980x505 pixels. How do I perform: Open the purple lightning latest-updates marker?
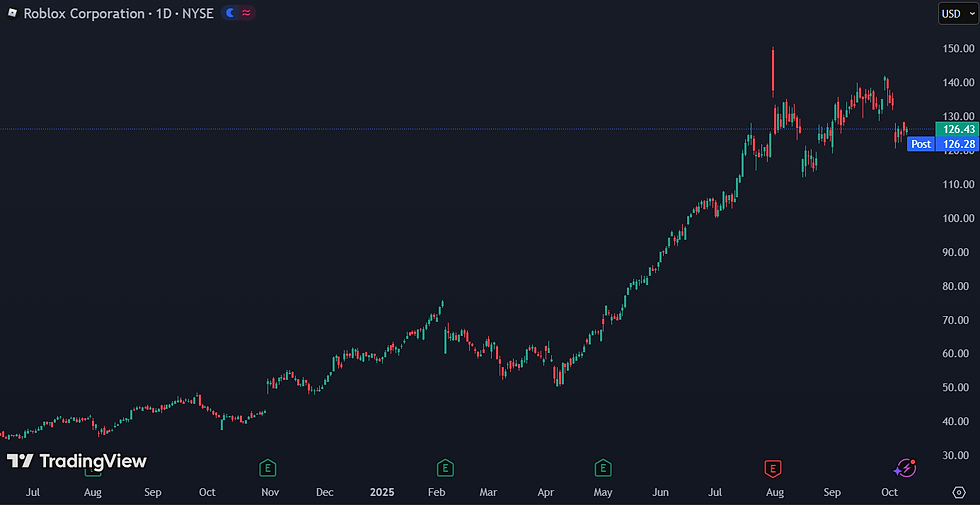[x=905, y=468]
